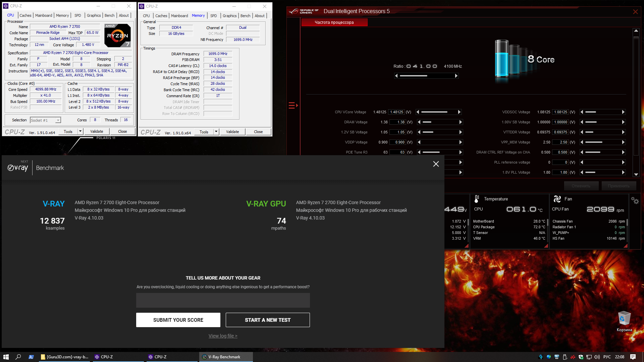Open SPD tab in second CPU-Z window

(x=213, y=16)
